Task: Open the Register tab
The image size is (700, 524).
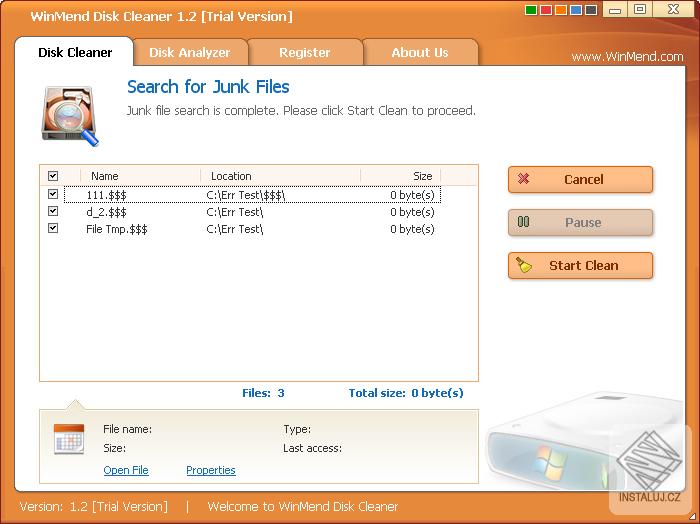Action: coord(304,53)
